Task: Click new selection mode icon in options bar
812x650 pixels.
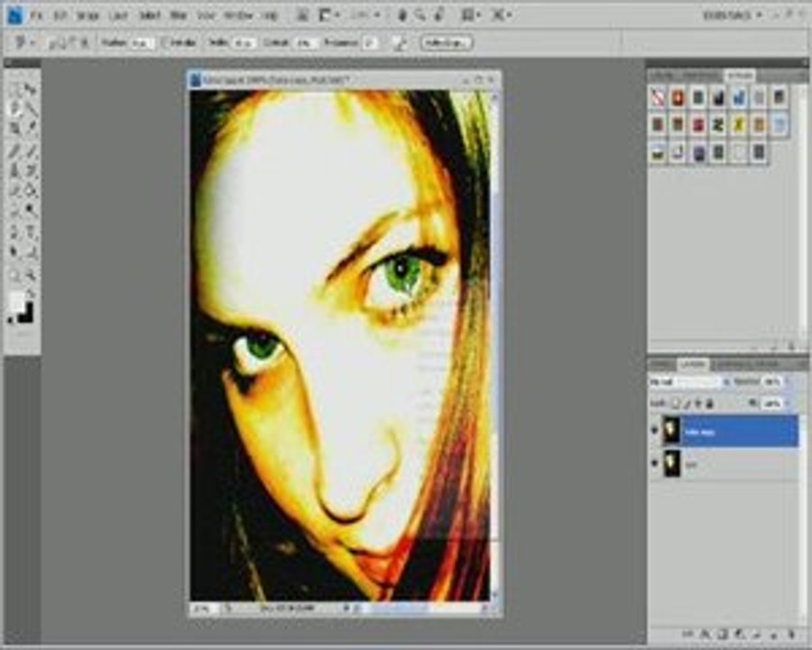Action: 51,43
